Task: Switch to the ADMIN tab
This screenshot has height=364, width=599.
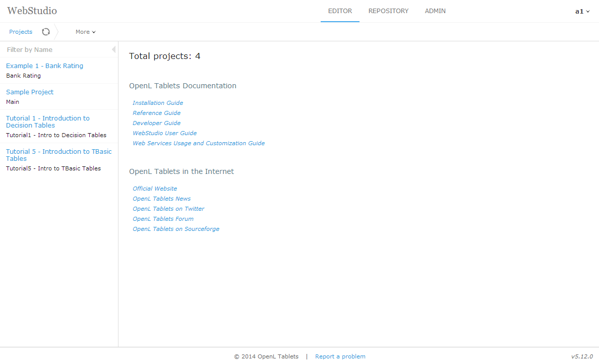Action: coord(435,11)
